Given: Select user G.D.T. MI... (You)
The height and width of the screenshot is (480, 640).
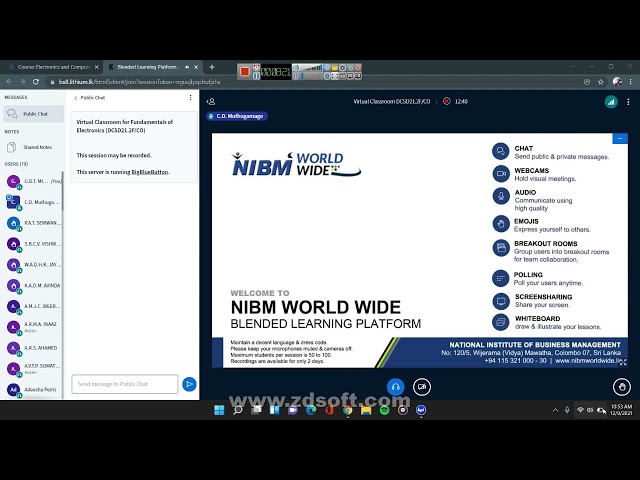Looking at the screenshot, I should point(33,181).
